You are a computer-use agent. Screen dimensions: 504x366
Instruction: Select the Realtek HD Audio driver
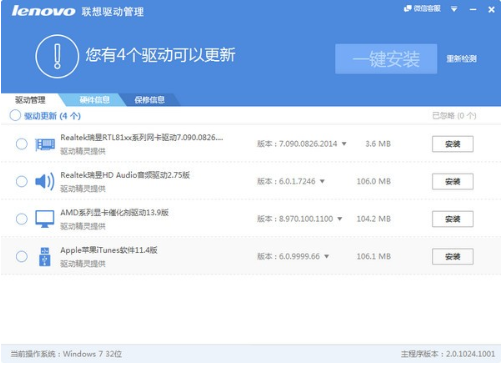(x=22, y=181)
